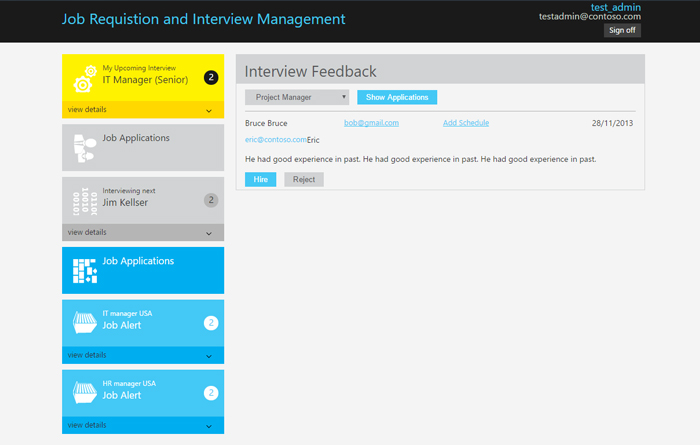
Task: Reject the candidate Bruce Bruce
Action: click(304, 179)
